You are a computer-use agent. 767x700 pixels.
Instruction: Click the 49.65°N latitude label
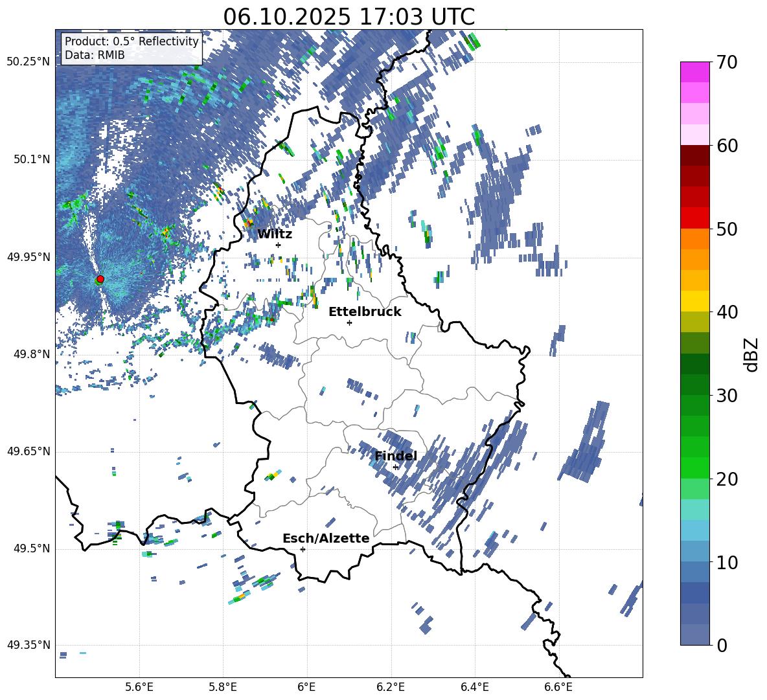point(29,451)
